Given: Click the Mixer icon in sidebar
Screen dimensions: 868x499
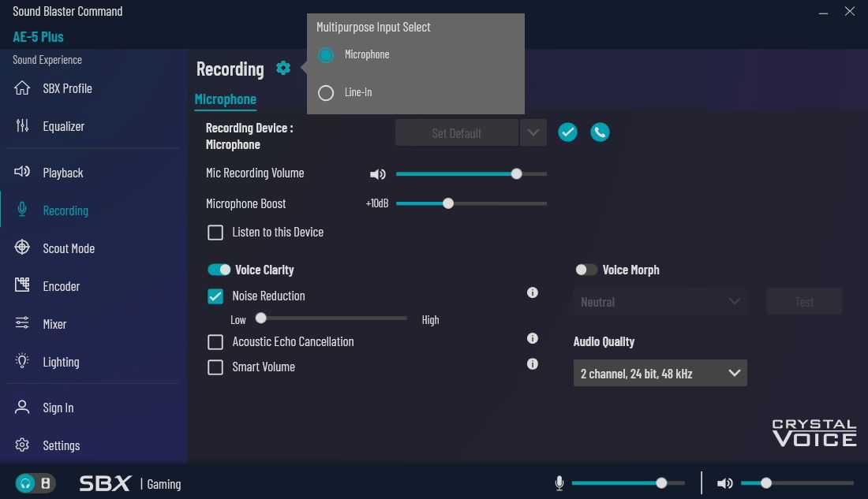Looking at the screenshot, I should point(22,323).
